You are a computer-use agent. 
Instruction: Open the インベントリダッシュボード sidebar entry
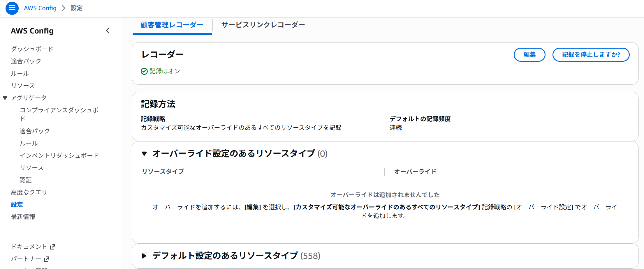click(x=59, y=155)
